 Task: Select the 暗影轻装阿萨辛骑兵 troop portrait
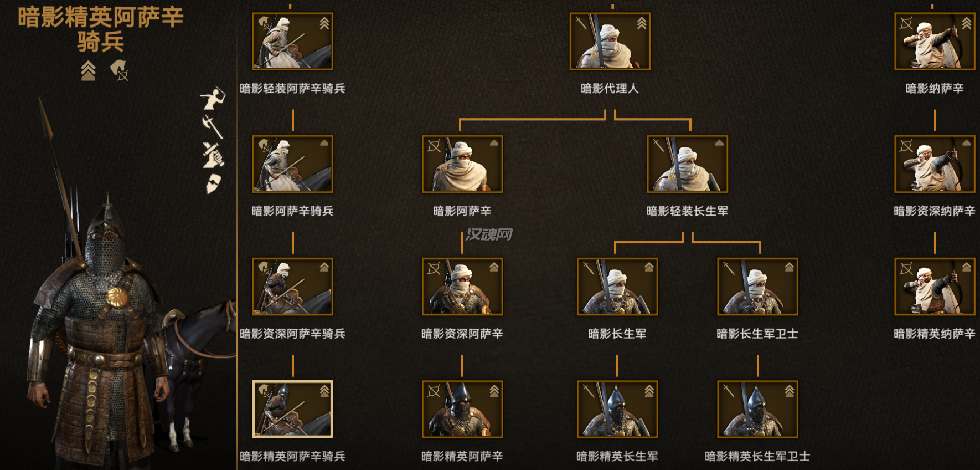[292, 42]
